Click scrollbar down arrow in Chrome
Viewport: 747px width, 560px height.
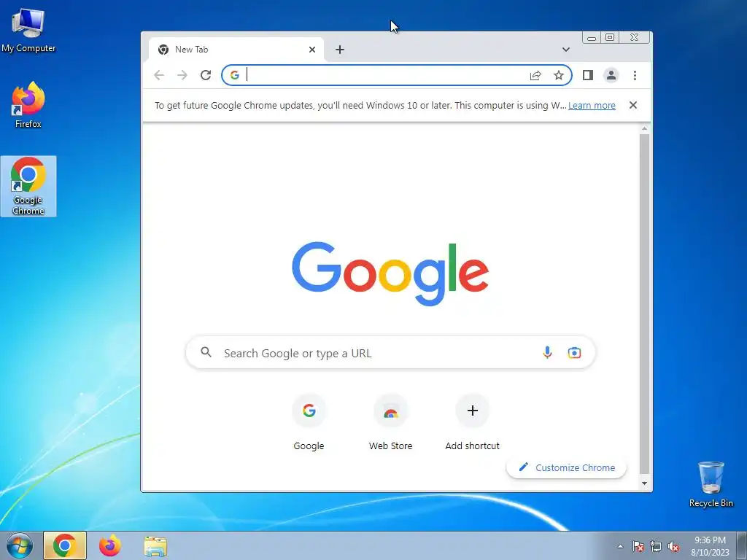coord(644,483)
